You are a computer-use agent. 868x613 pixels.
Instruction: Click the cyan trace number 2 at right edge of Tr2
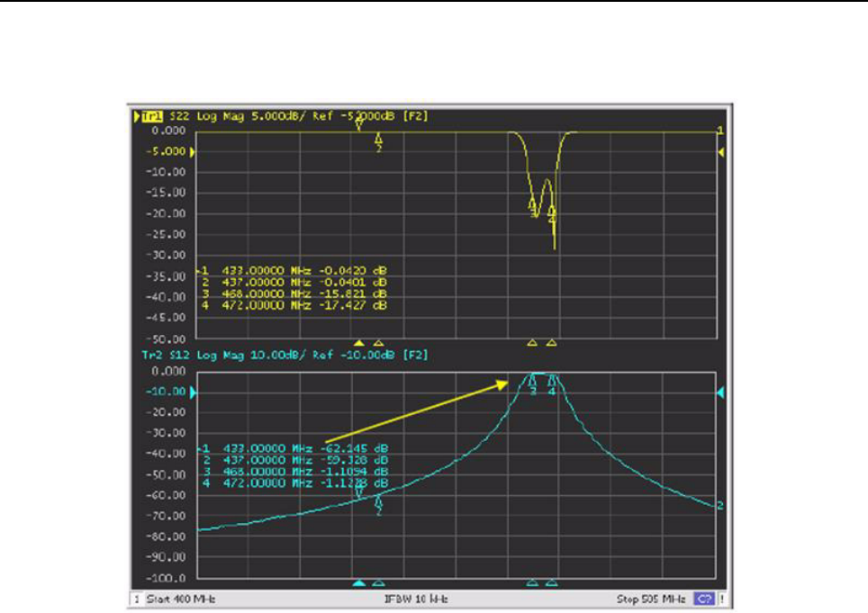pos(720,506)
